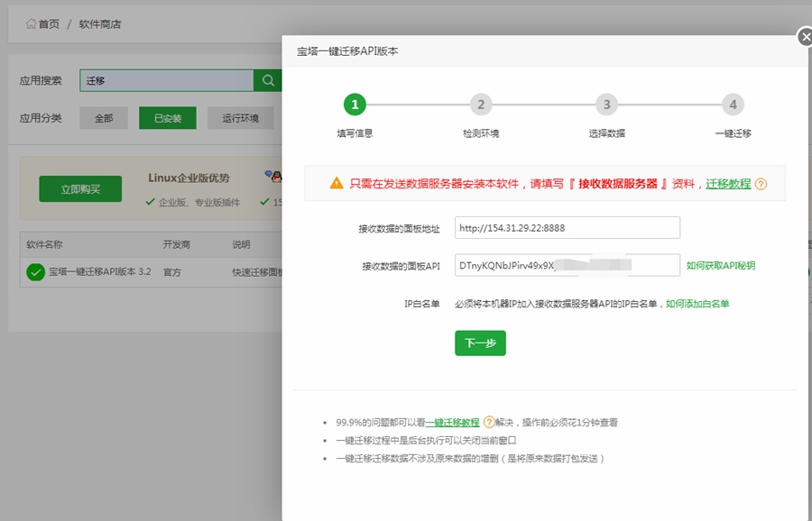Click the yellow warning triangle in the notice bar
This screenshot has height=521, width=812.
335,183
